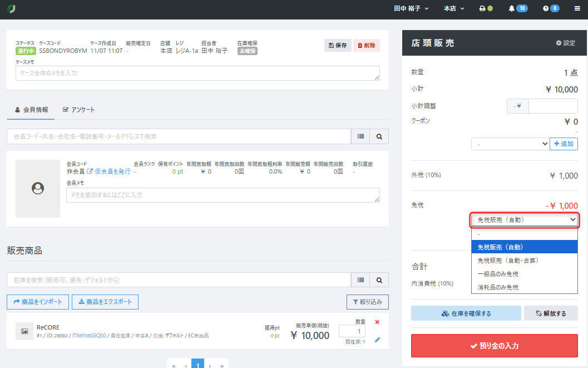Go to last page » button

click(222, 364)
